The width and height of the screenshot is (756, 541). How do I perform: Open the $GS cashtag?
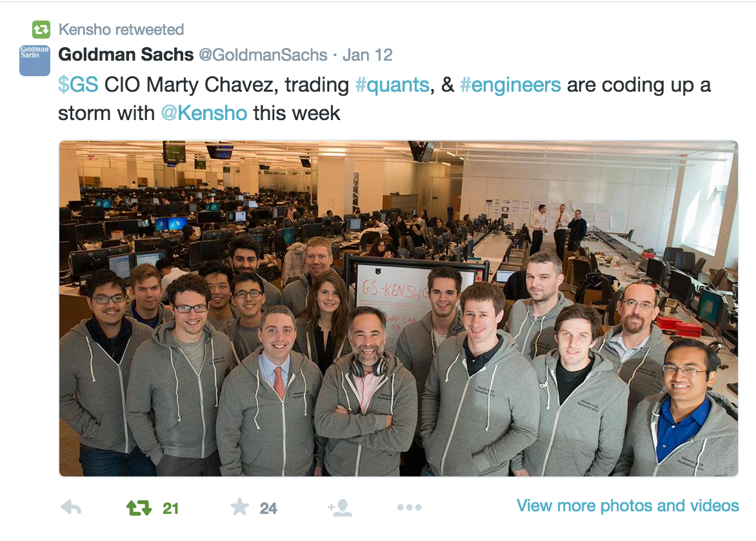[78, 85]
